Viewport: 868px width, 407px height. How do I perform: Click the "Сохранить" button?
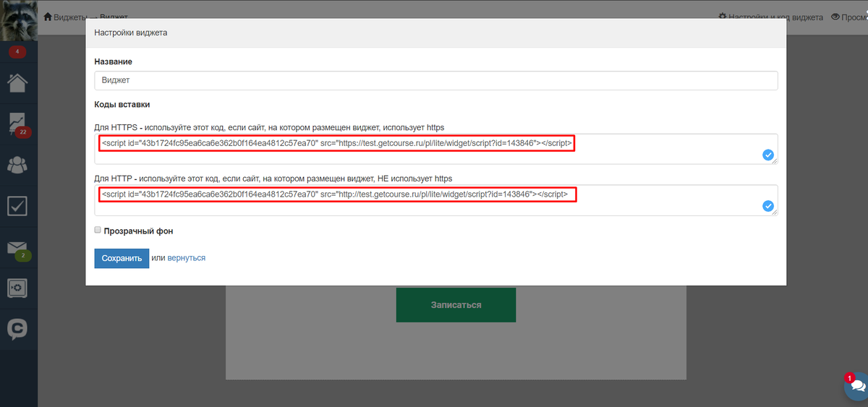122,258
